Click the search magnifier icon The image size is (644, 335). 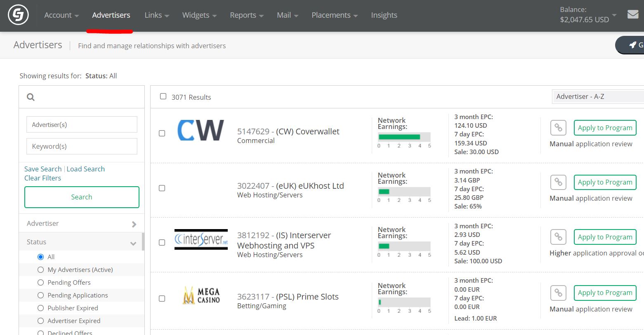[31, 97]
